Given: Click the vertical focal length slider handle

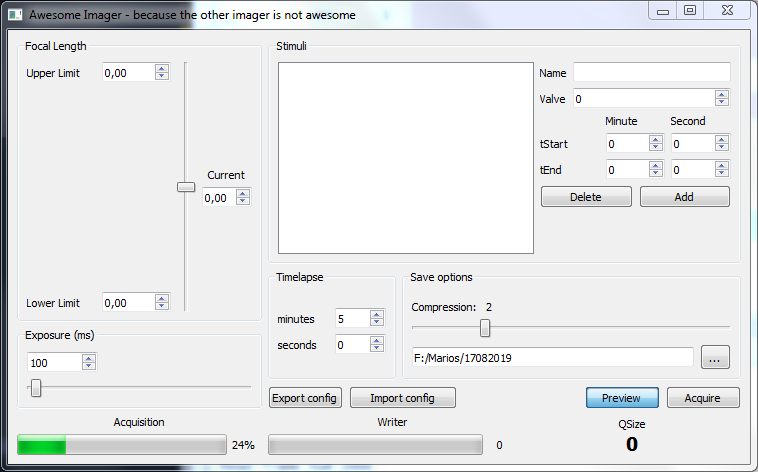Looking at the screenshot, I should 186,187.
